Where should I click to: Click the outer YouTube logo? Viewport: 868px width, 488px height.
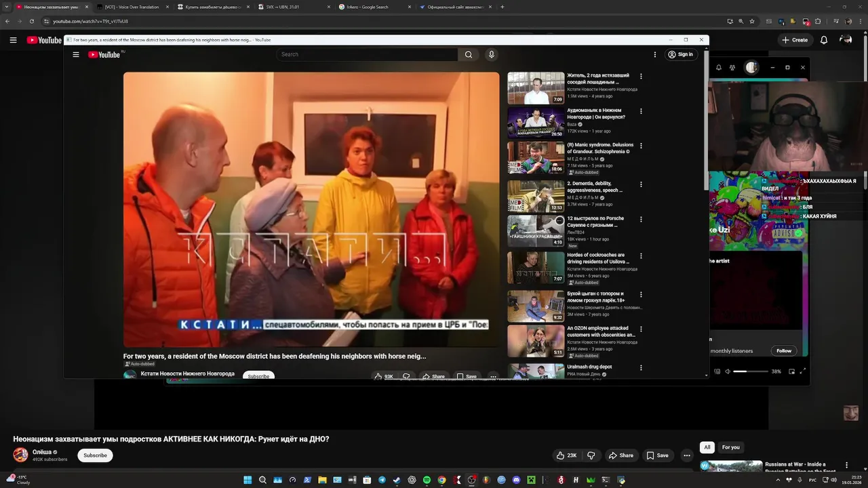(x=44, y=40)
